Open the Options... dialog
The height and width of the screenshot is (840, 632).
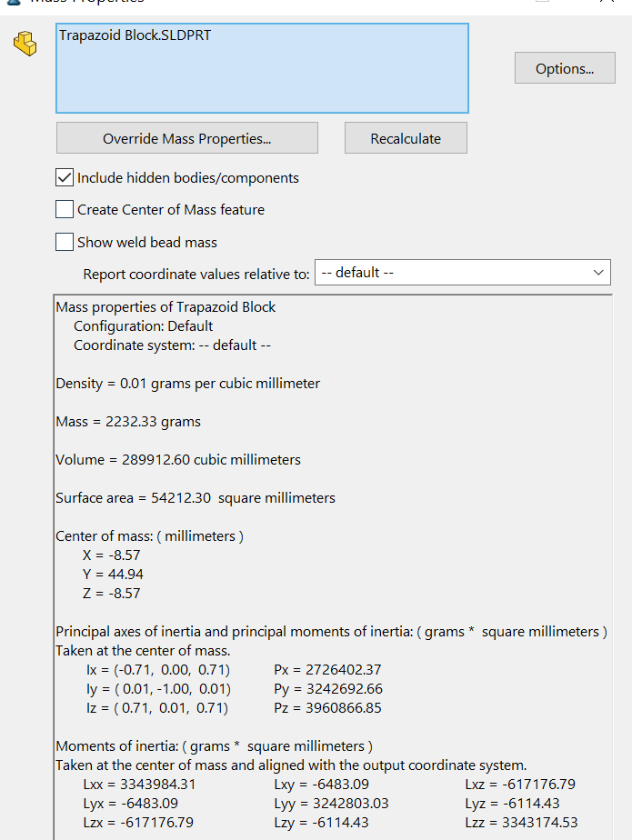pos(564,68)
